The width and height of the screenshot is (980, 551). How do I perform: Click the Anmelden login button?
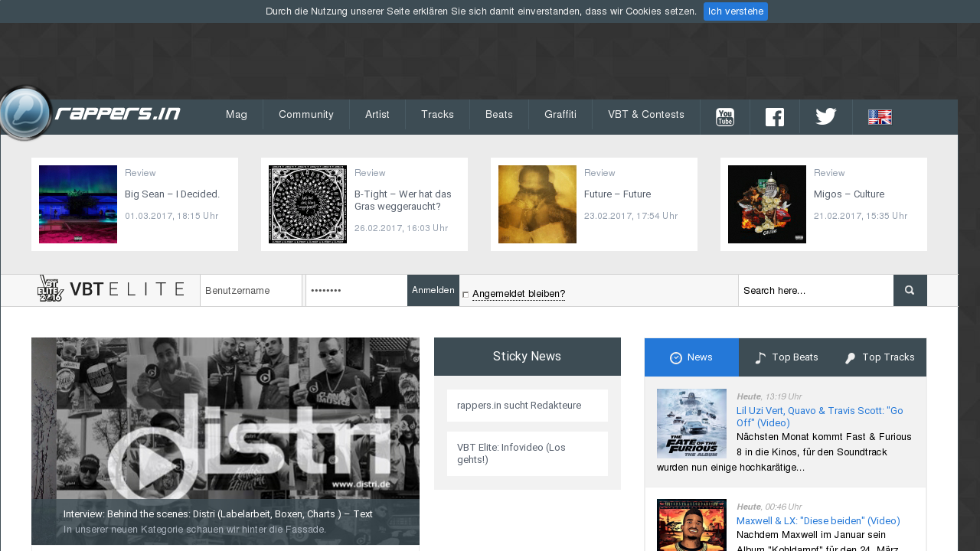(433, 290)
